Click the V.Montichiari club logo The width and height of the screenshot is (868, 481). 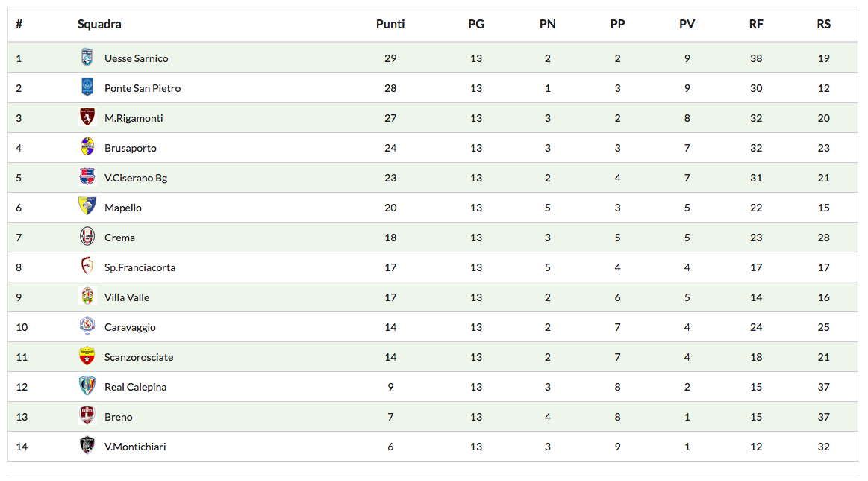point(87,446)
